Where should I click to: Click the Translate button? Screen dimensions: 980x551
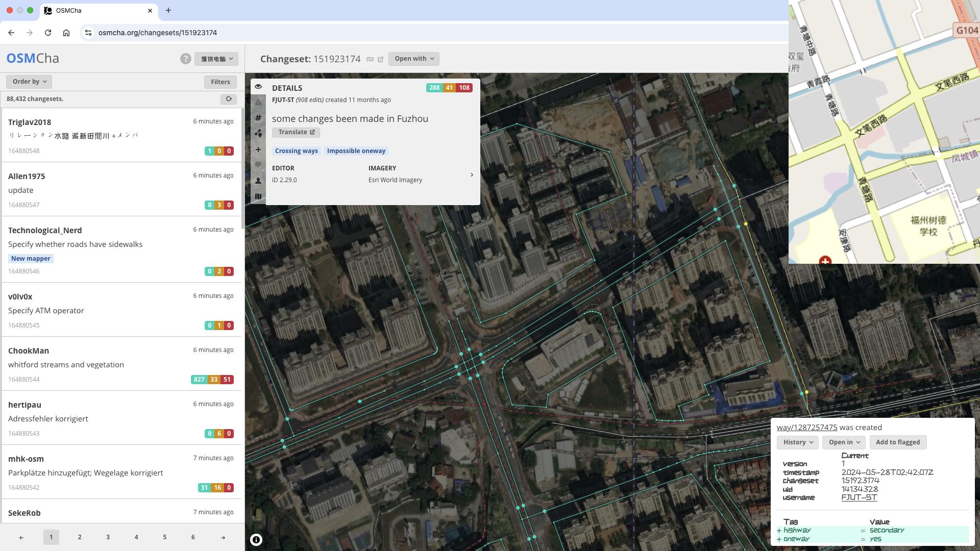coord(296,132)
